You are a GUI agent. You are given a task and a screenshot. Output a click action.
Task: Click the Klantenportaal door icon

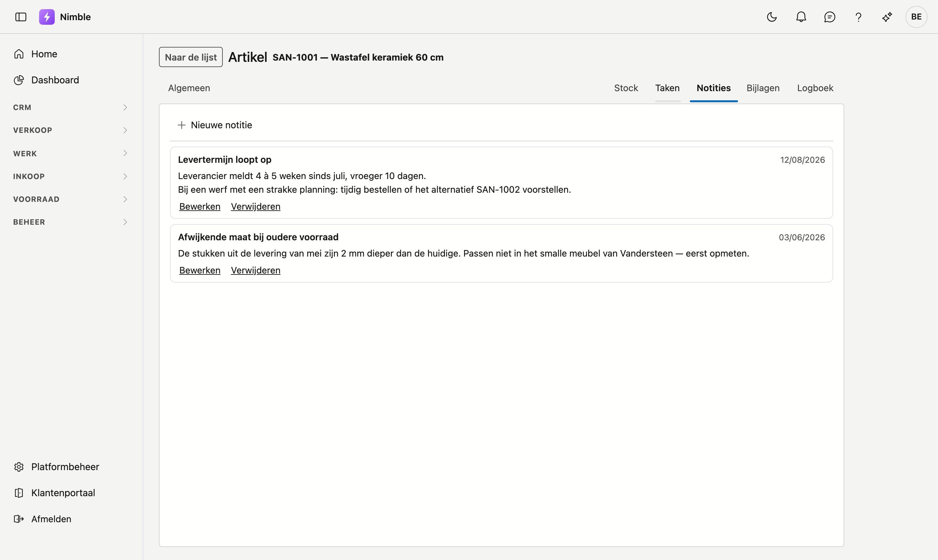(x=19, y=493)
